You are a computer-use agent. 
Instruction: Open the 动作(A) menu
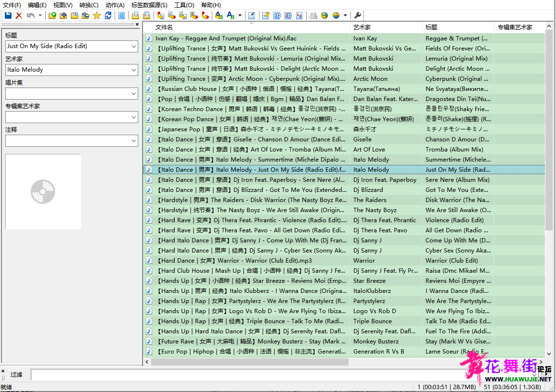[115, 5]
